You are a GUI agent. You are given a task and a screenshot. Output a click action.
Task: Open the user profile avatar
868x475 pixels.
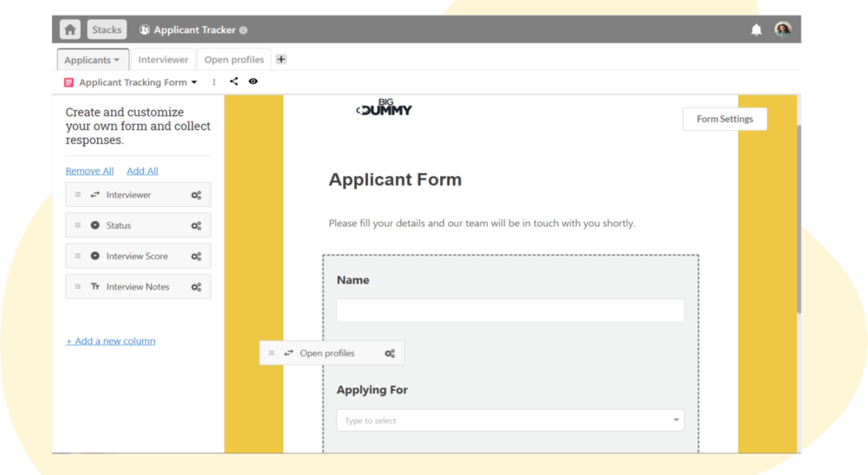(783, 29)
